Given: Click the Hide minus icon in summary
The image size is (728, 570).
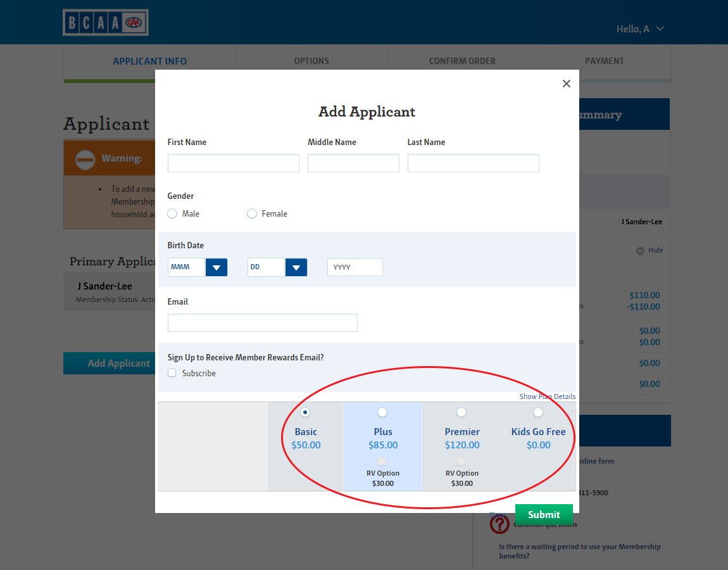Looking at the screenshot, I should pyautogui.click(x=640, y=251).
